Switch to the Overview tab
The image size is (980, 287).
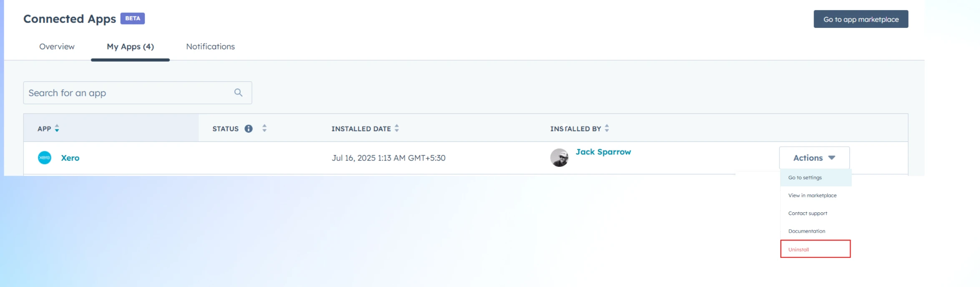56,46
